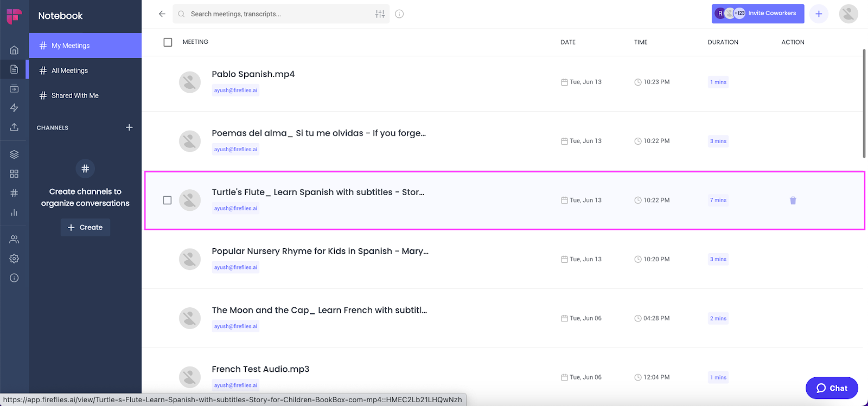Click the ayush@fireflies.ai tag under Pablo Spanish.mp4

[x=235, y=91]
